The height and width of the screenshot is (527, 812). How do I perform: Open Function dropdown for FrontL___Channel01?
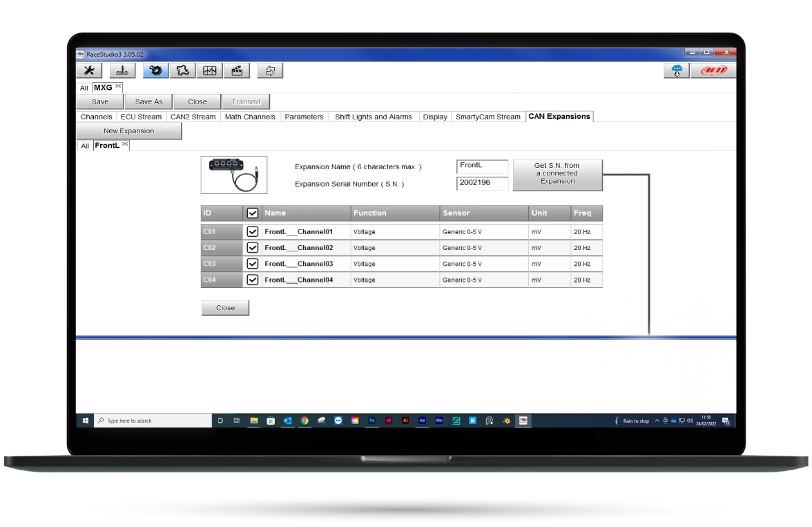coord(394,232)
